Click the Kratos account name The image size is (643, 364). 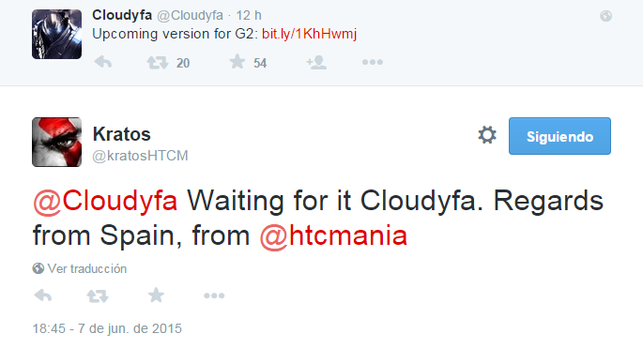(121, 134)
